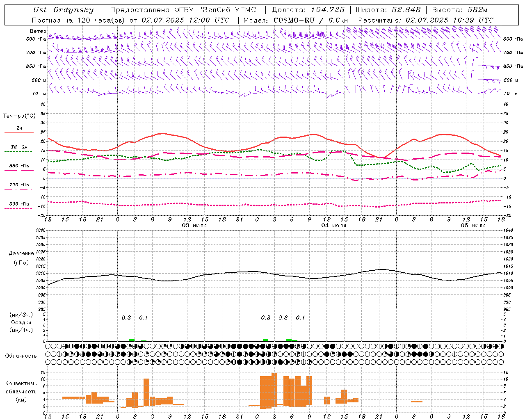Click the '2м' temperature legend entry
This screenshot has height=420, width=525.
tap(19, 128)
